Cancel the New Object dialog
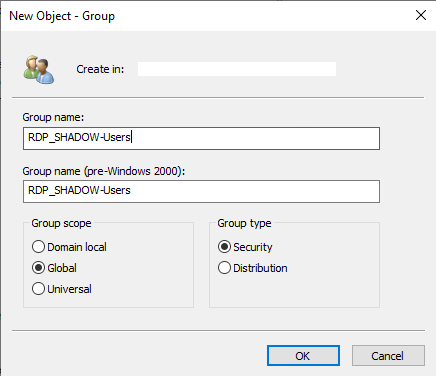This screenshot has width=436, height=376. tap(388, 356)
